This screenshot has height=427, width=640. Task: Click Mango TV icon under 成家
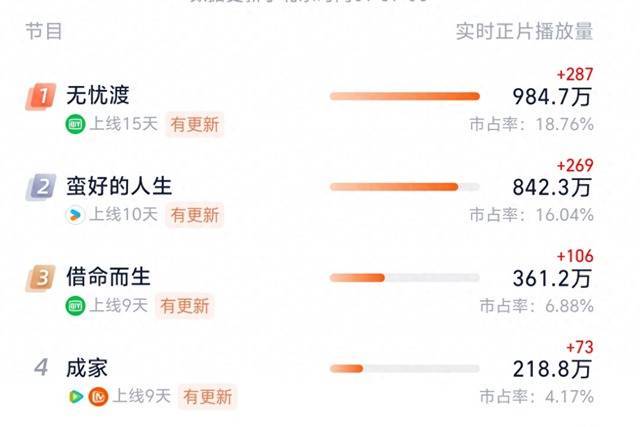coord(98,396)
